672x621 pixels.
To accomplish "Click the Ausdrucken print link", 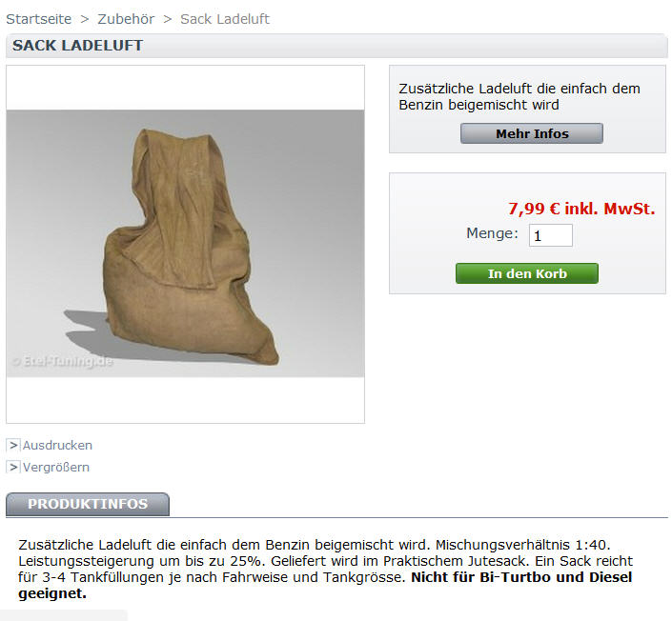I will pyautogui.click(x=57, y=446).
